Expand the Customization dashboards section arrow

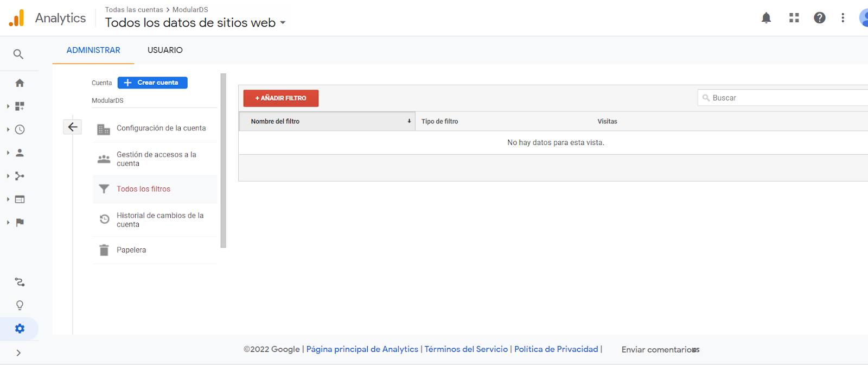(x=8, y=106)
